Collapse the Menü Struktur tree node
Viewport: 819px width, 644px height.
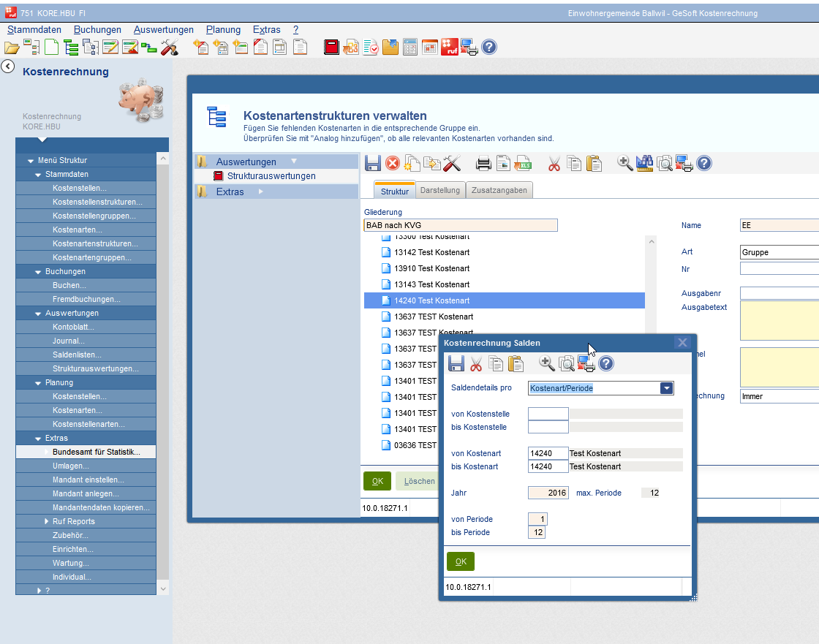pos(31,161)
